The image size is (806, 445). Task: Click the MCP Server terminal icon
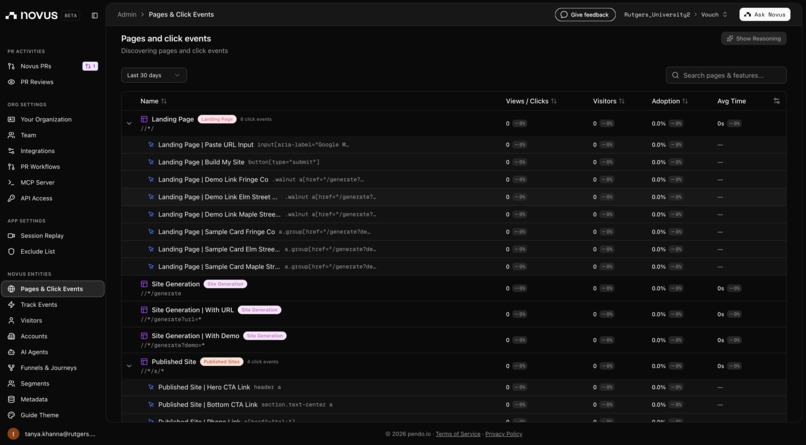pyautogui.click(x=11, y=182)
